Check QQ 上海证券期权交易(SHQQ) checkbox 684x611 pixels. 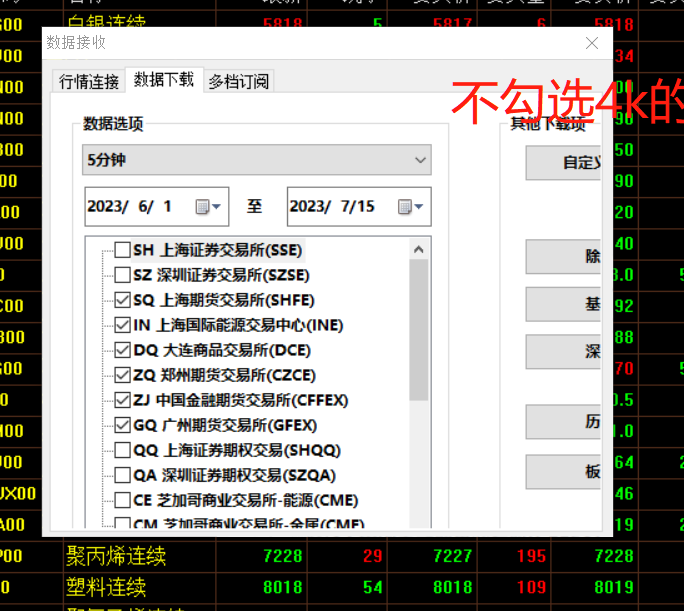pos(122,450)
